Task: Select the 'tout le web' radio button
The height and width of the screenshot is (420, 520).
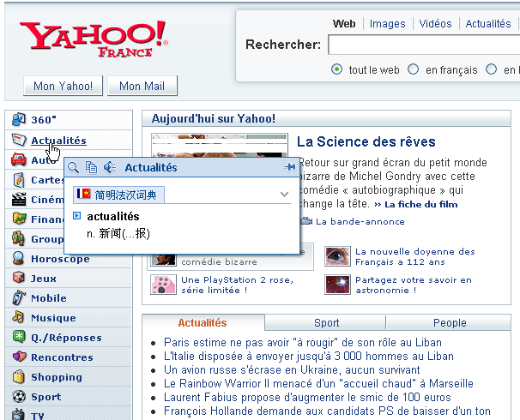Action: pos(336,69)
